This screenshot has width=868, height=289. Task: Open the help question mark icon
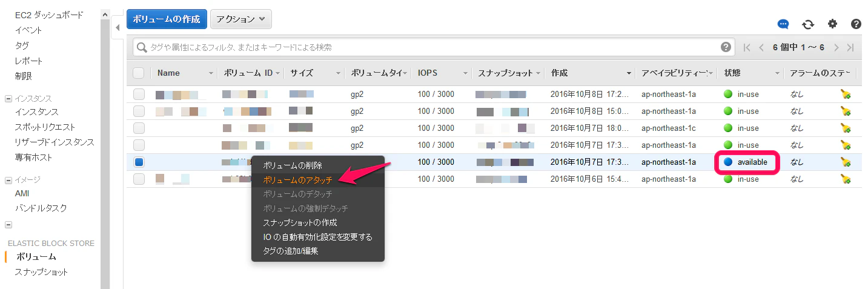click(x=856, y=24)
